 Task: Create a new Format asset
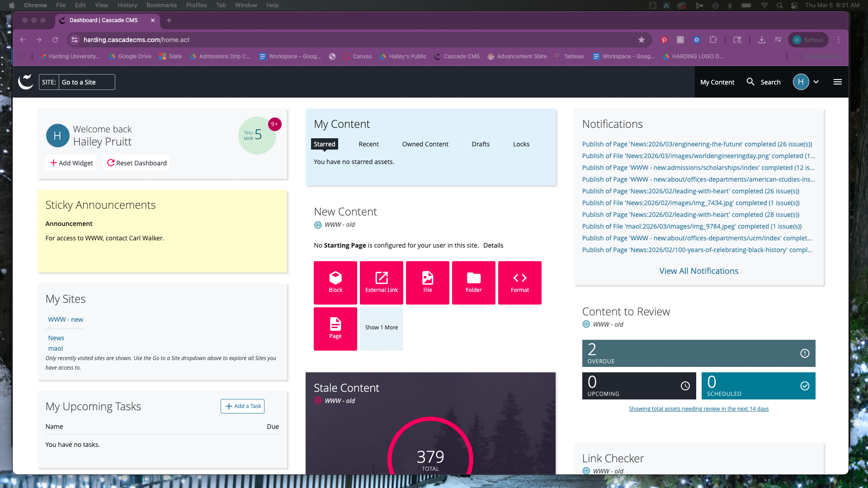[519, 282]
